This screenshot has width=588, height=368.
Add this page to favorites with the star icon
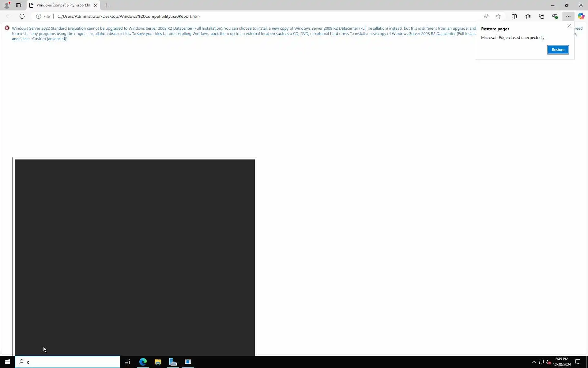pos(498,16)
